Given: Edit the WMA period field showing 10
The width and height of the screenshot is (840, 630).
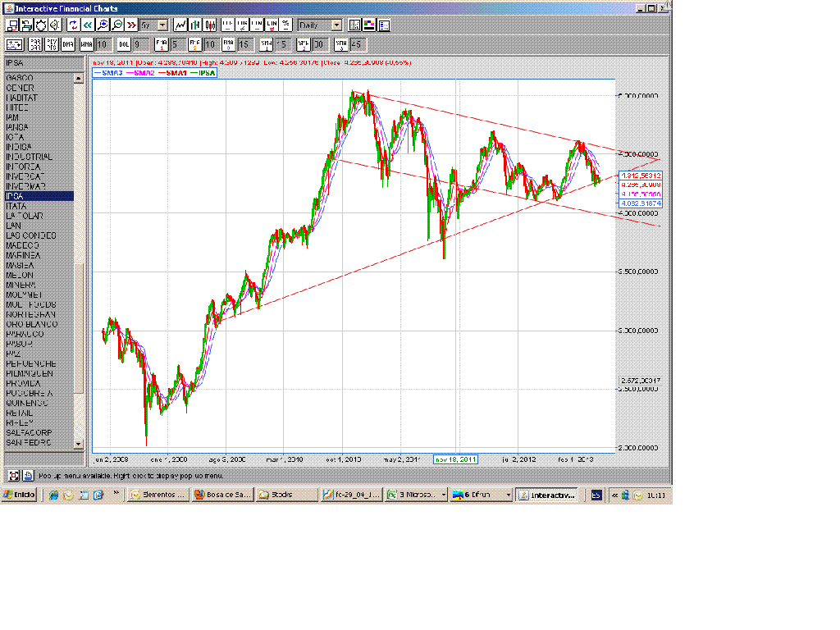Looking at the screenshot, I should click(103, 44).
